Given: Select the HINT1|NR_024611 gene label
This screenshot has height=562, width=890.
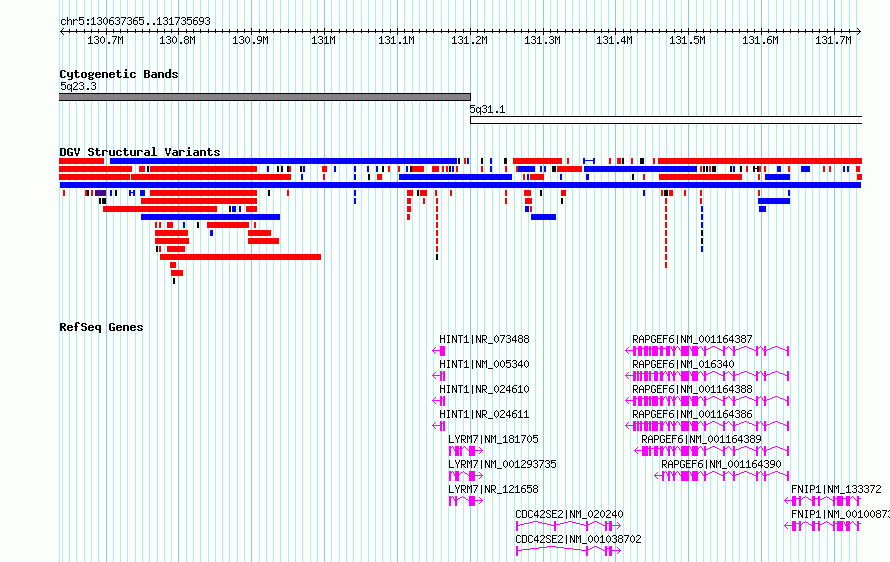Looking at the screenshot, I should [484, 414].
